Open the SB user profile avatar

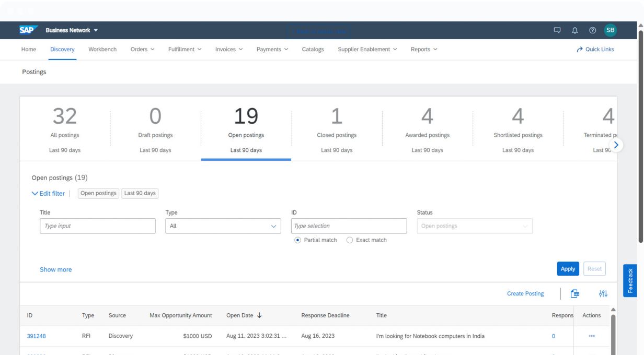tap(610, 30)
